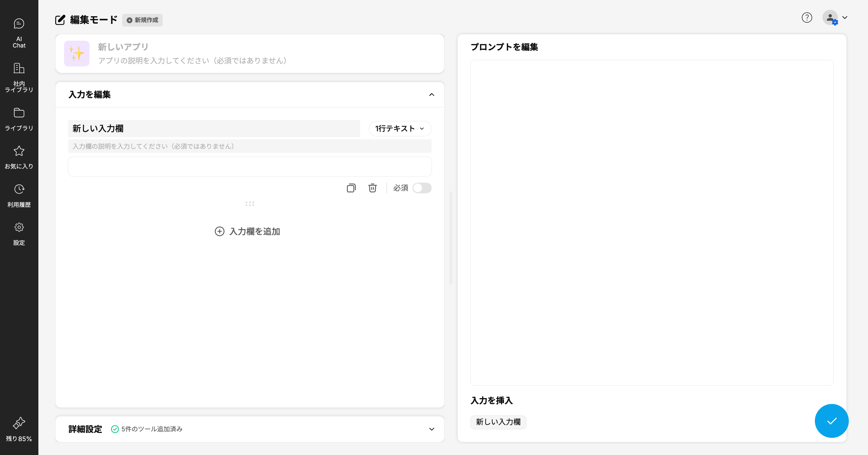Click the 新規作成 badge button
This screenshot has width=868, height=455.
[x=143, y=20]
